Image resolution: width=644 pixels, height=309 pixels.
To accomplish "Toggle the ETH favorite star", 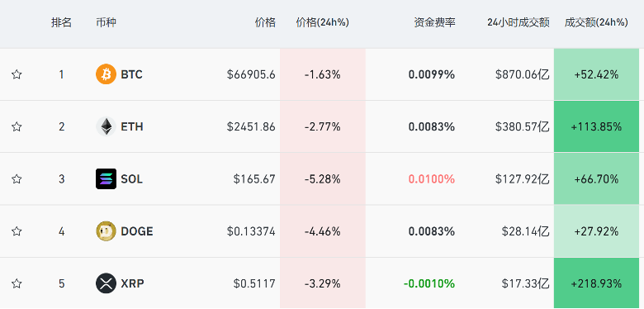I will pyautogui.click(x=17, y=126).
